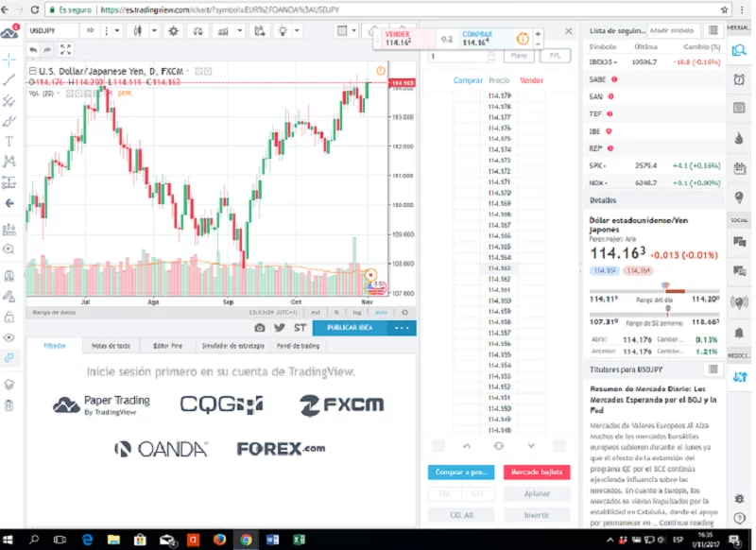This screenshot has width=756, height=550.
Task: Switch to the Editor Pine tab
Action: pyautogui.click(x=168, y=346)
